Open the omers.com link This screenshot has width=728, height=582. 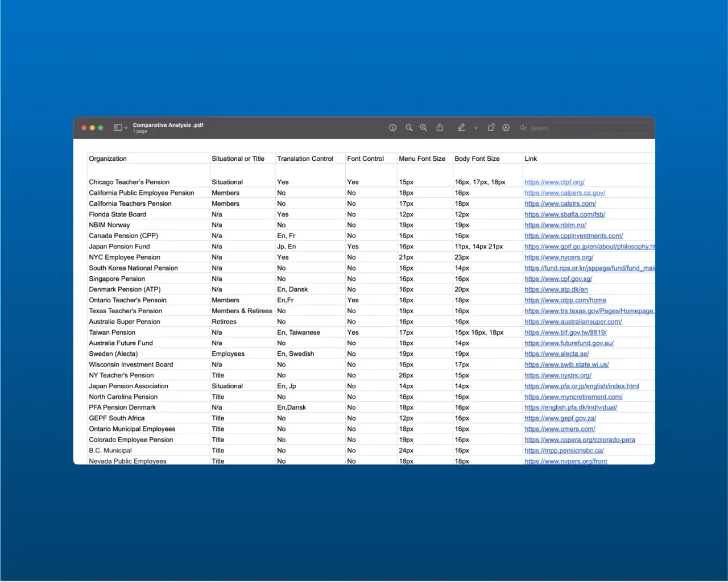(560, 429)
